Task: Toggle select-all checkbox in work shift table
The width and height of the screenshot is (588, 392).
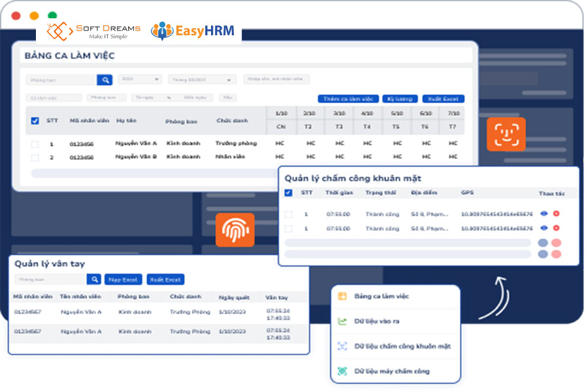Action: 35,121
